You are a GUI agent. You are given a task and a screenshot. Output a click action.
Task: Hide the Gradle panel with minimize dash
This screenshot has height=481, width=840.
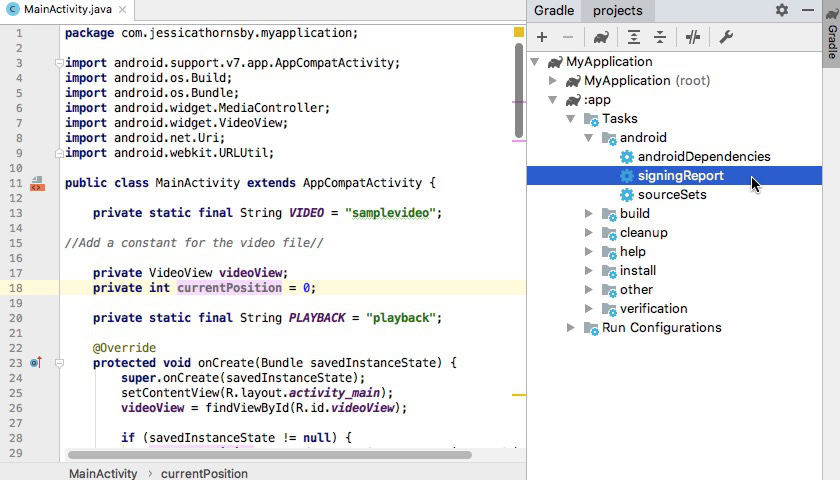806,10
